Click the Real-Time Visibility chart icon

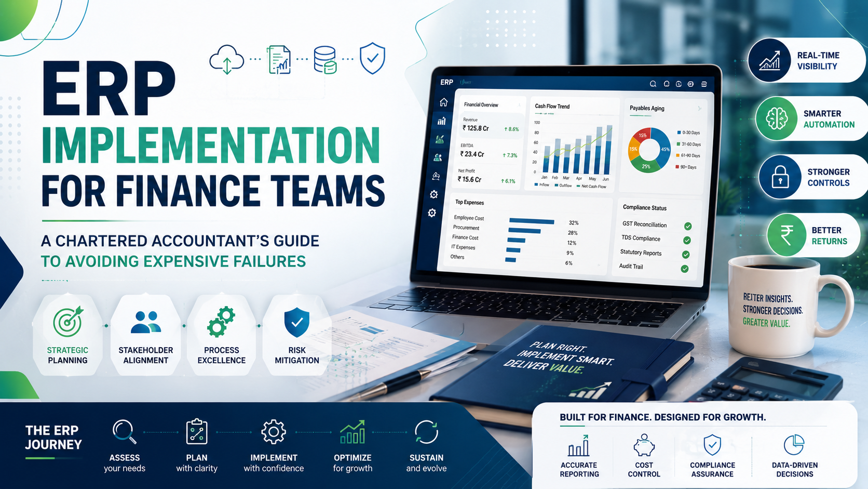770,60
